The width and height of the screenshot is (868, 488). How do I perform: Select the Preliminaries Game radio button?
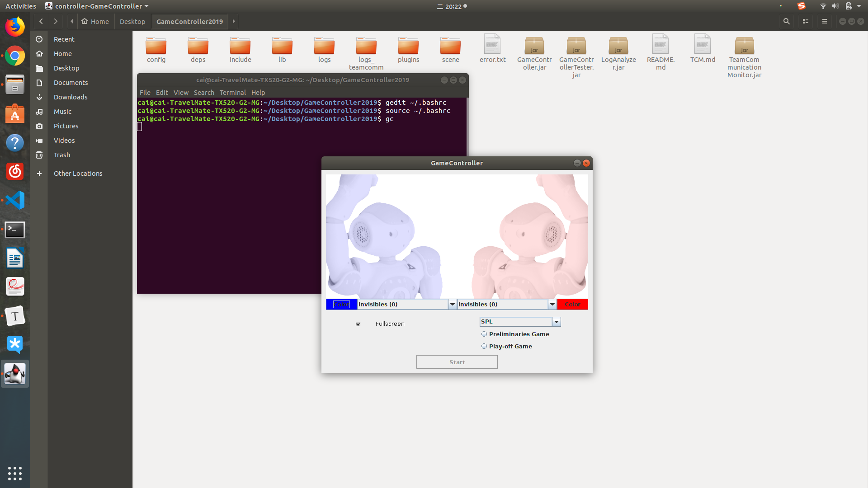coord(484,334)
